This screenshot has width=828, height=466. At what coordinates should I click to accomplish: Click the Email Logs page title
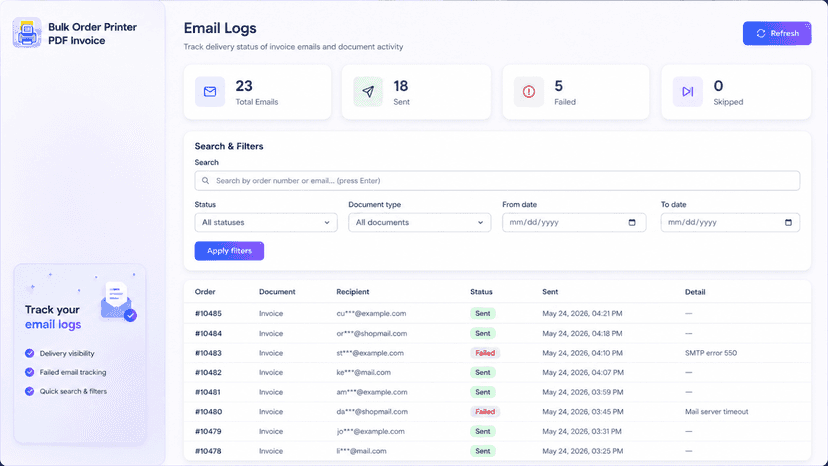coord(220,28)
